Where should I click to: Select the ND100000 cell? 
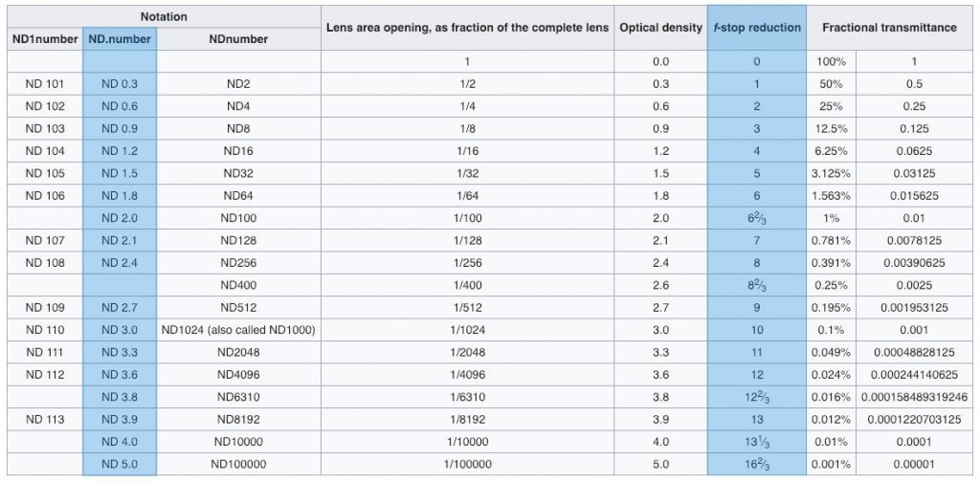tap(237, 464)
